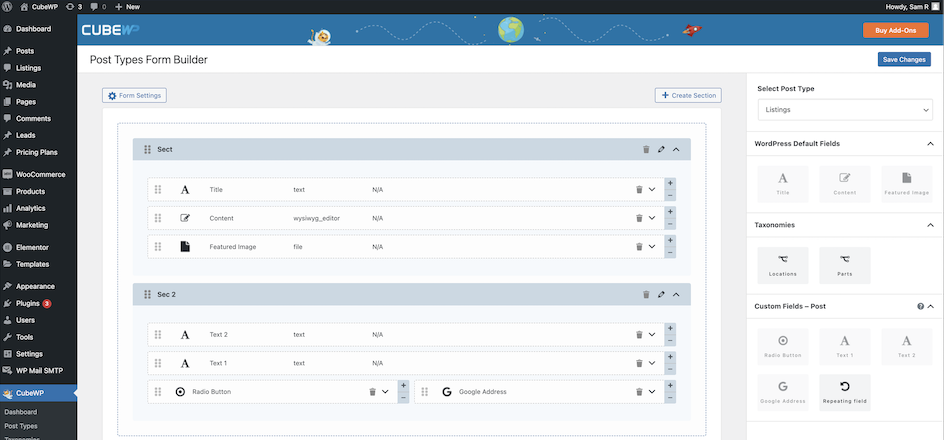Increase width of Title row with plus
Image resolution: width=944 pixels, height=440 pixels.
(x=670, y=184)
